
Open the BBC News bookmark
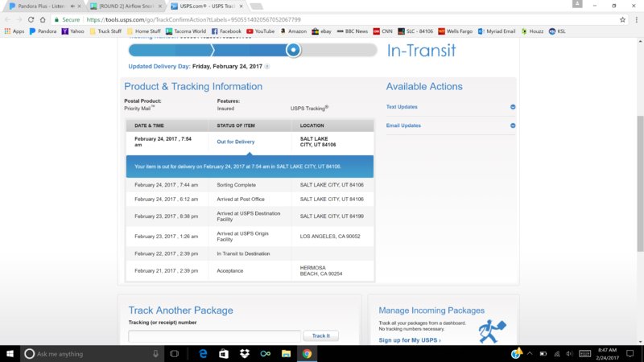tap(352, 31)
